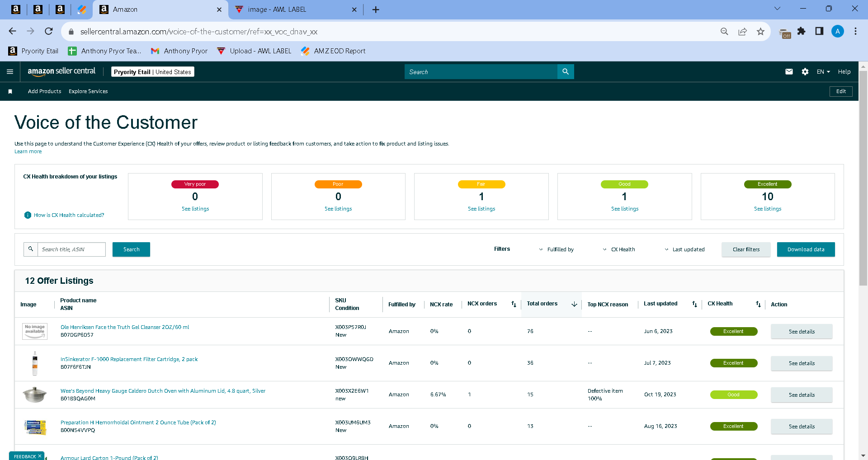Image resolution: width=868 pixels, height=460 pixels.
Task: Open the settings gear icon
Action: (805, 72)
